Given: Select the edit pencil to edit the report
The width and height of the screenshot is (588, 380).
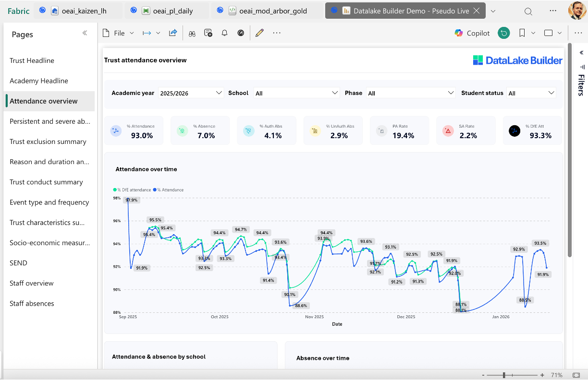Looking at the screenshot, I should [x=259, y=33].
